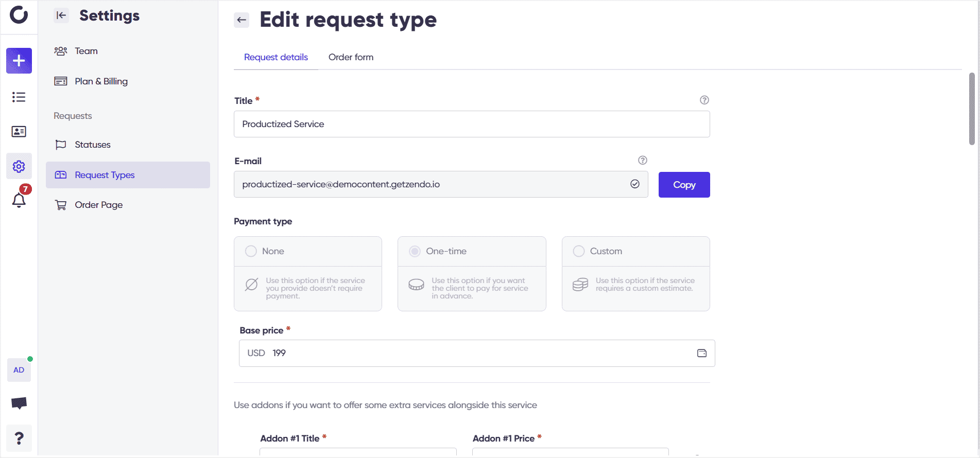980x458 pixels.
Task: Copy the request e-mail address
Action: coord(684,185)
